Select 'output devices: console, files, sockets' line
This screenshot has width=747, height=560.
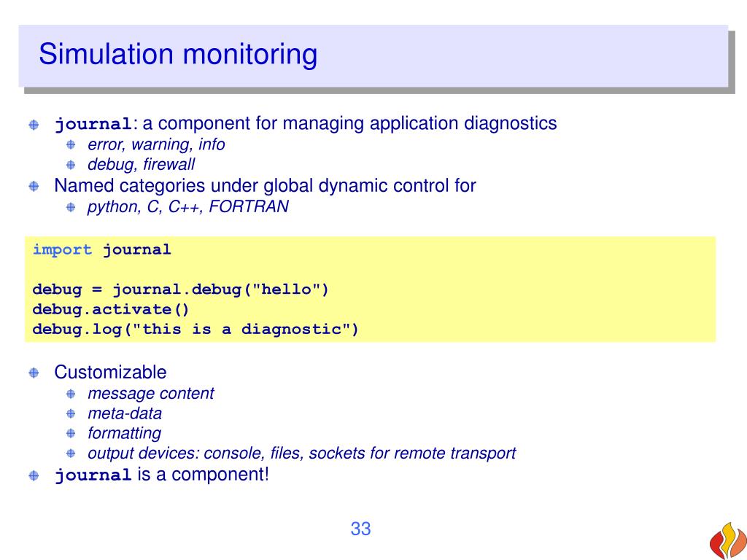pyautogui.click(x=301, y=454)
